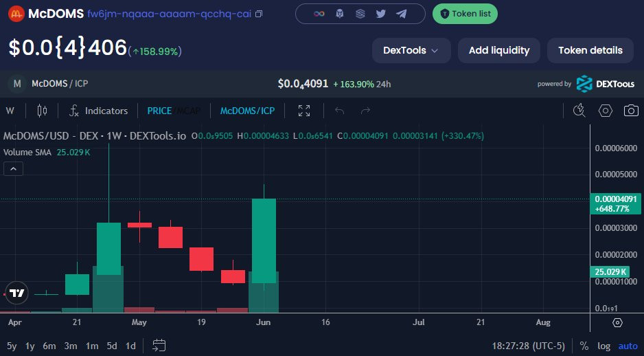Open the go-to-date calendar icon

(159, 346)
